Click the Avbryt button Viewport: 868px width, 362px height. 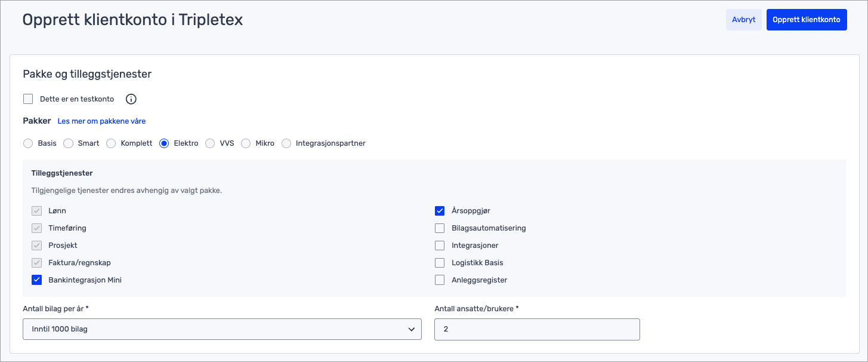[743, 20]
